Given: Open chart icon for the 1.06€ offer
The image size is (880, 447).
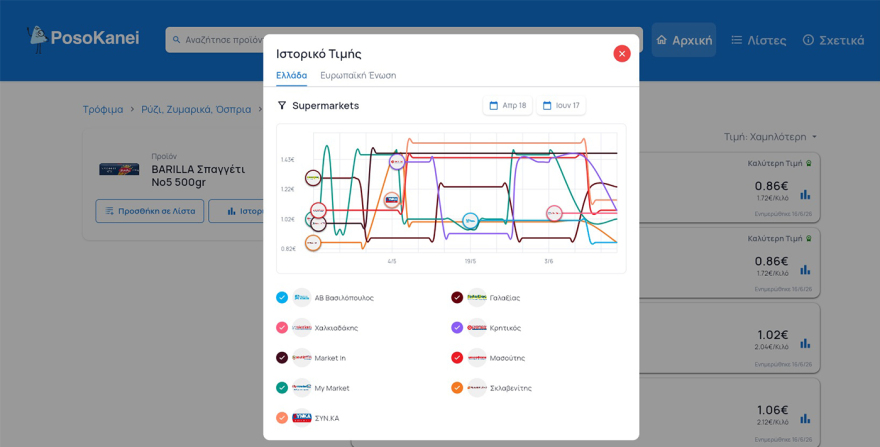Looking at the screenshot, I should 805,418.
